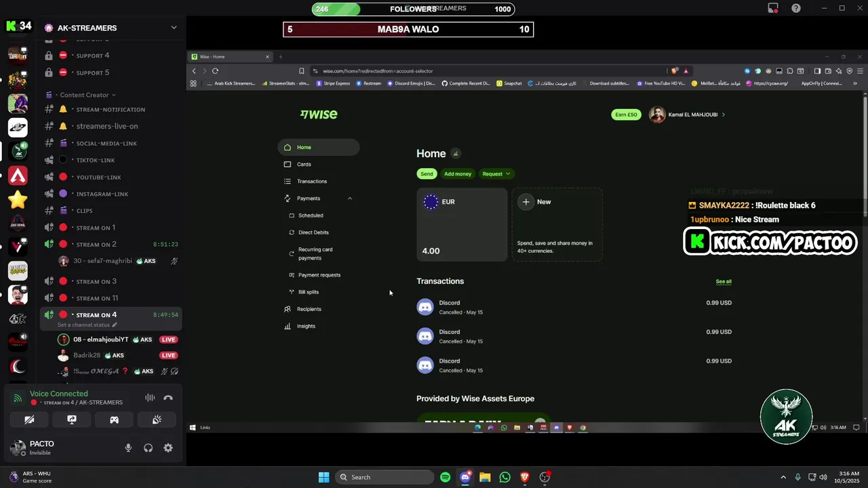Image resolution: width=868 pixels, height=488 pixels.
Task: Click the Wise logo
Action: click(319, 114)
